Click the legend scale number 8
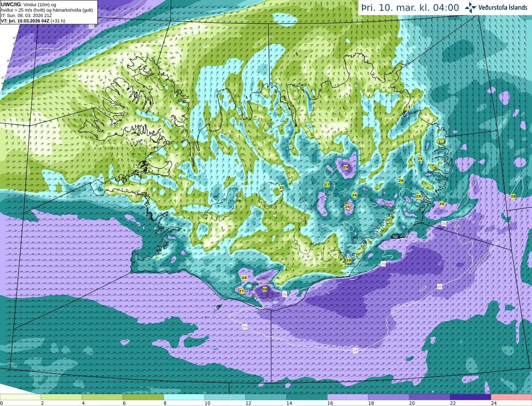The height and width of the screenshot is (406, 532). (x=165, y=403)
